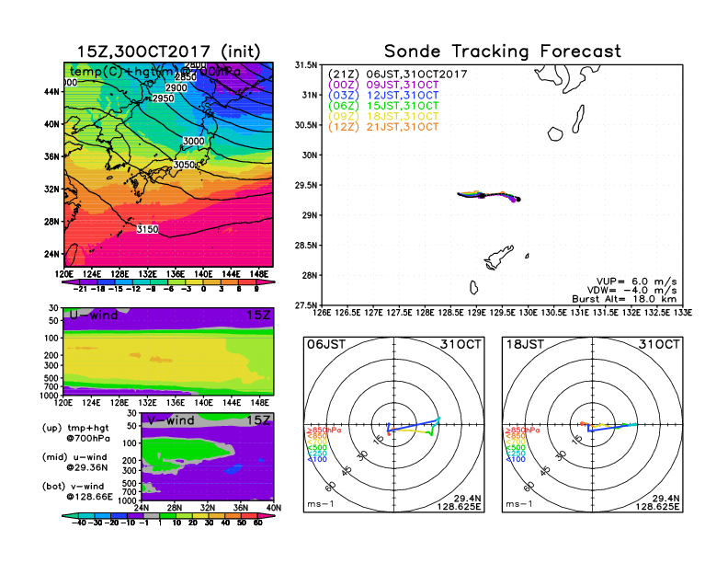This screenshot has width=728, height=563.
Task: Click the Sonde Tracking Forecast title
Action: click(x=502, y=52)
